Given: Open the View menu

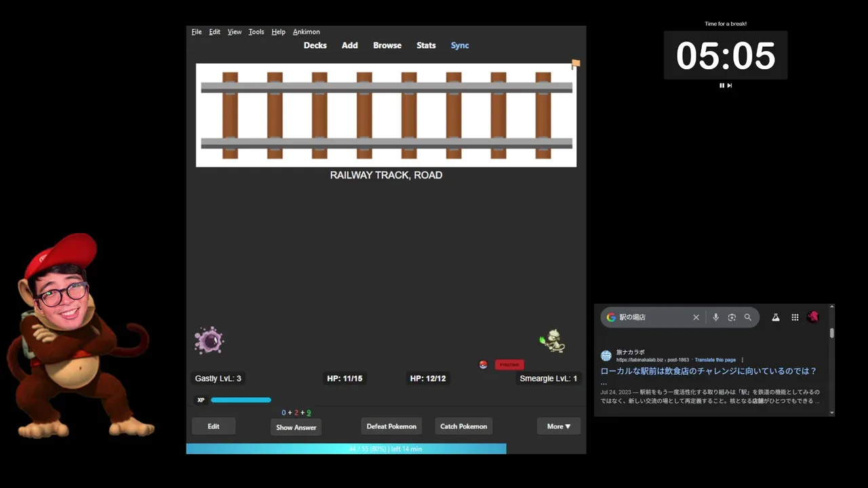Looking at the screenshot, I should point(235,32).
